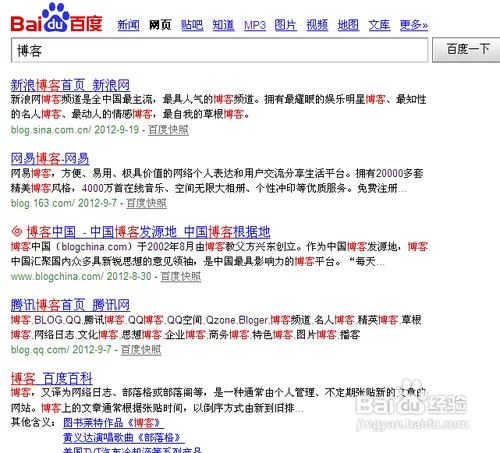Image resolution: width=500 pixels, height=453 pixels.
Task: Open the 腾讯博客首页_腾讯网 result
Action: click(x=70, y=305)
